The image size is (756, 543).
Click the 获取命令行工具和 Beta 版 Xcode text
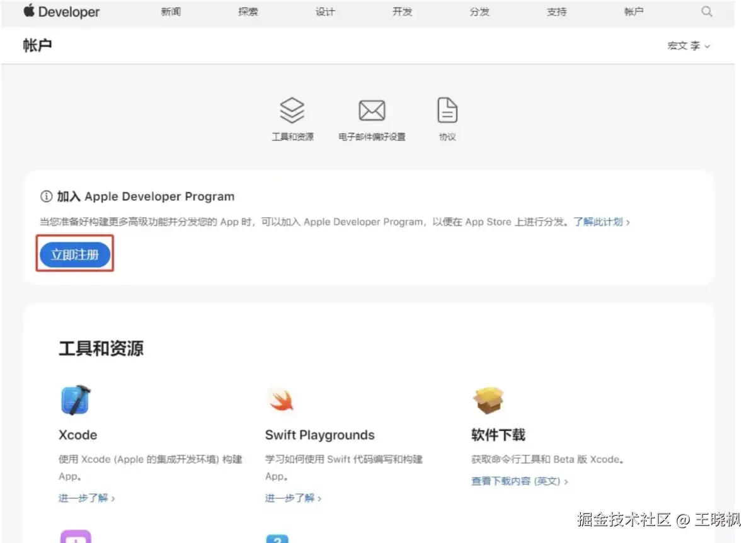[x=548, y=459]
